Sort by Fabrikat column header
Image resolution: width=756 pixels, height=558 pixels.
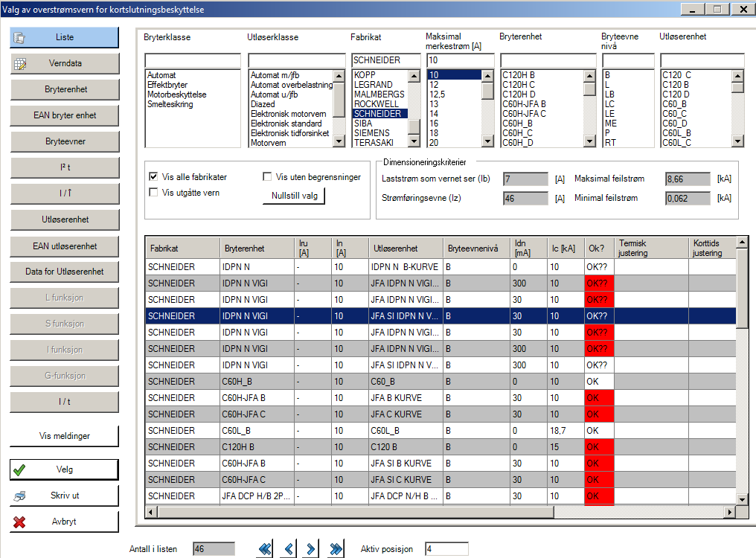183,248
